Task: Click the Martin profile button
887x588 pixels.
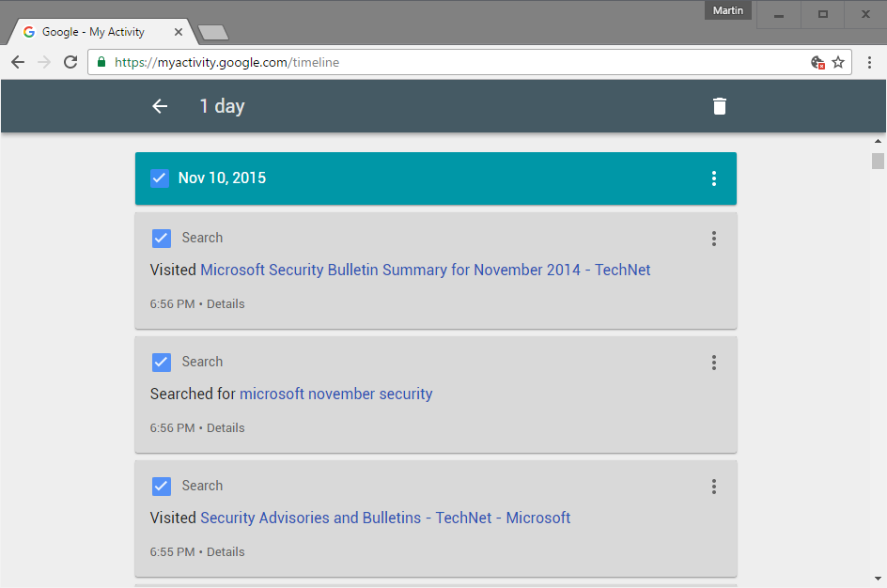Action: pyautogui.click(x=727, y=10)
